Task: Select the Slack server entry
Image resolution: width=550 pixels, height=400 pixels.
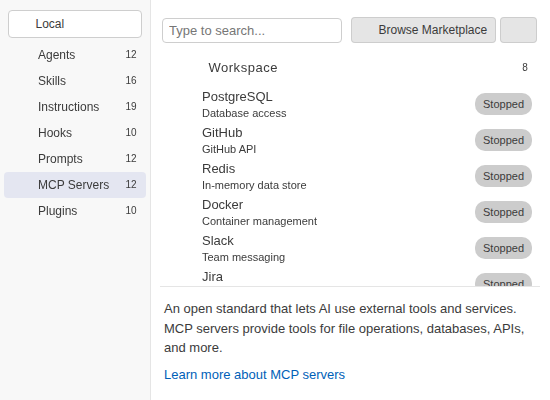Action: click(350, 248)
